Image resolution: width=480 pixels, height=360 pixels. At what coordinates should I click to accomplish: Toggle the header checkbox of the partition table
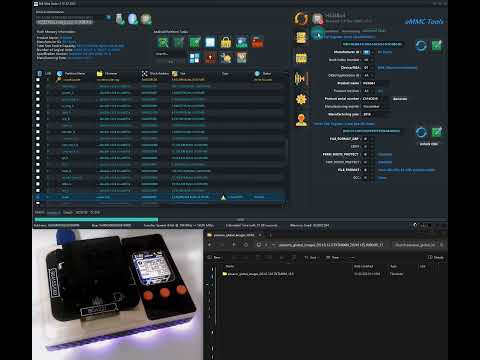click(x=39, y=73)
